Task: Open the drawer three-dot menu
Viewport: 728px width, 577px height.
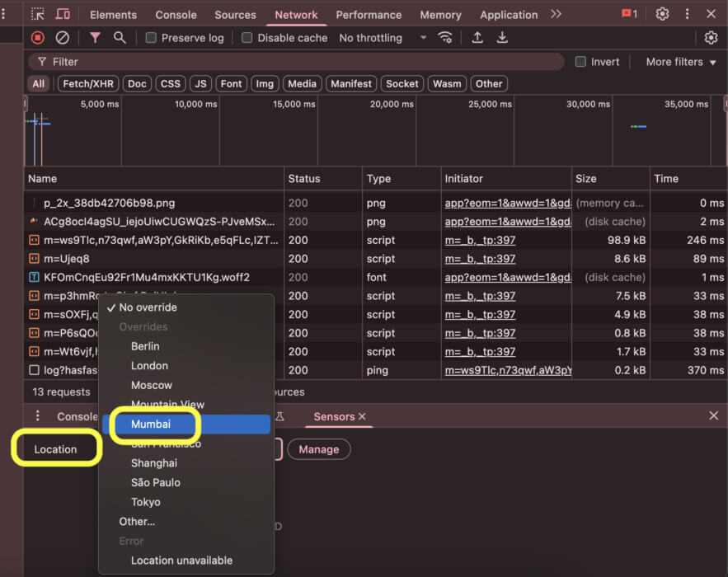Action: point(38,416)
